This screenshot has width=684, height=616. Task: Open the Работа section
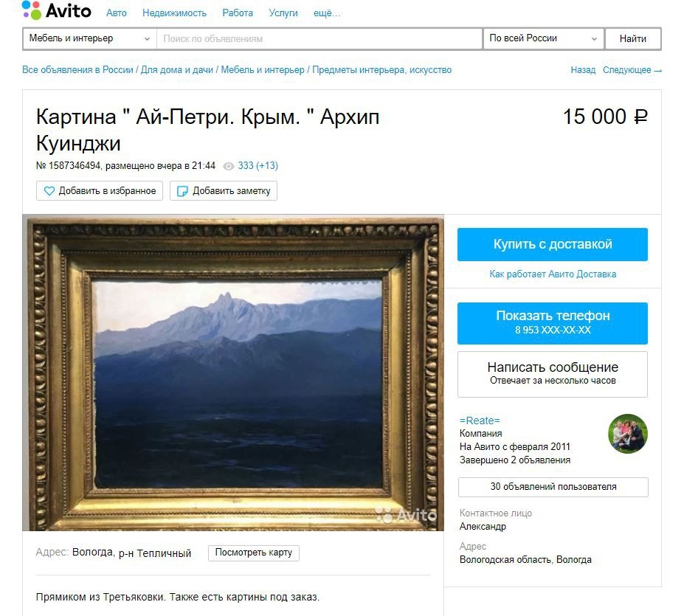(238, 13)
